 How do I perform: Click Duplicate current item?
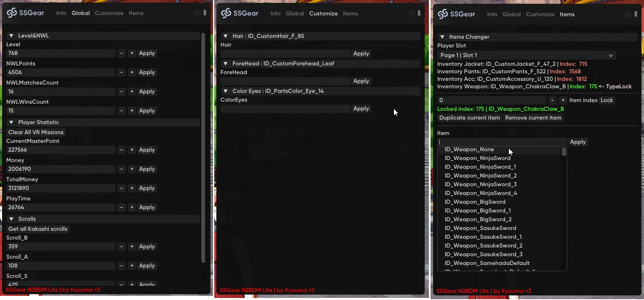coord(470,118)
